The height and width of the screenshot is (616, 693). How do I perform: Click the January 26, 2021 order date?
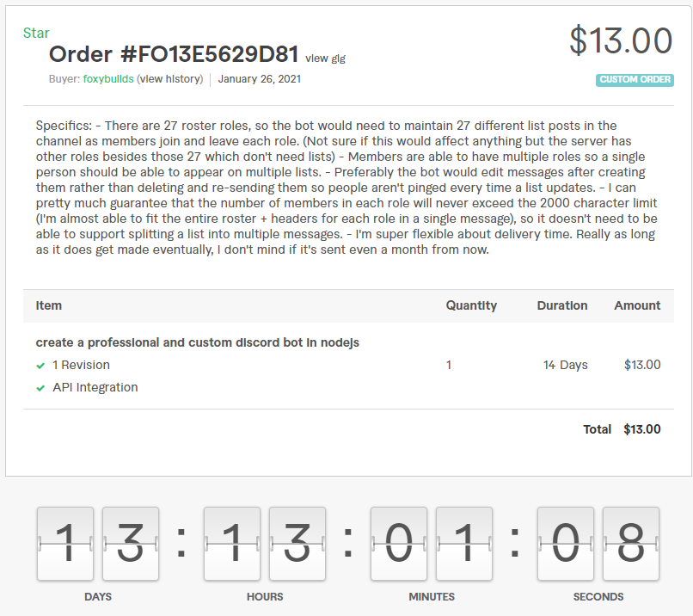pyautogui.click(x=260, y=79)
